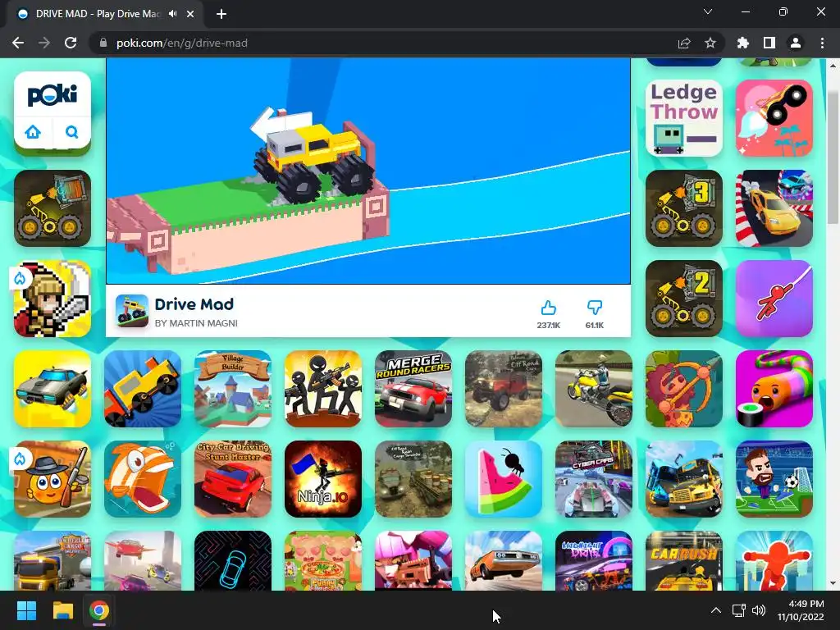Bookmark this page with the star icon
This screenshot has width=840, height=630.
[710, 43]
